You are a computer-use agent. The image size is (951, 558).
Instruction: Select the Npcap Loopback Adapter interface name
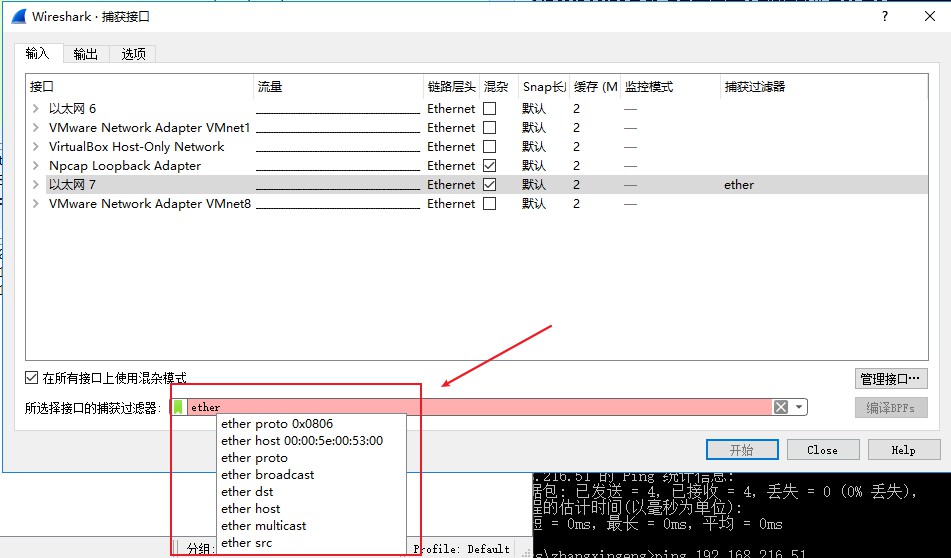(125, 166)
